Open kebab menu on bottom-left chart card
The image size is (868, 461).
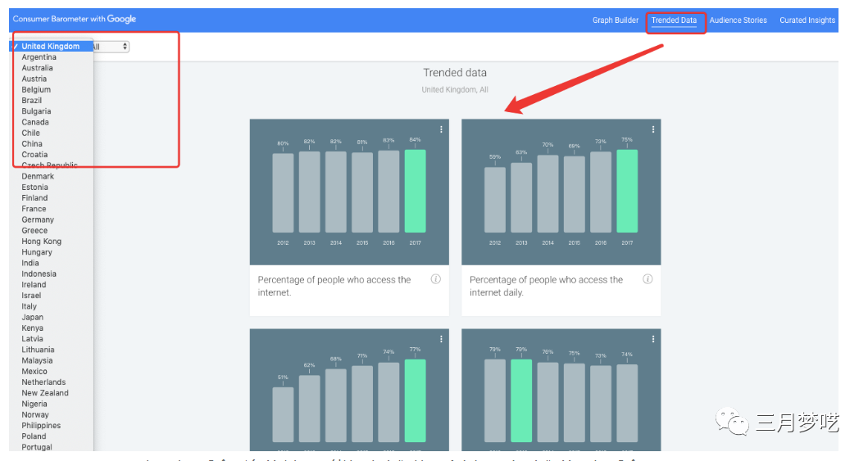[441, 339]
